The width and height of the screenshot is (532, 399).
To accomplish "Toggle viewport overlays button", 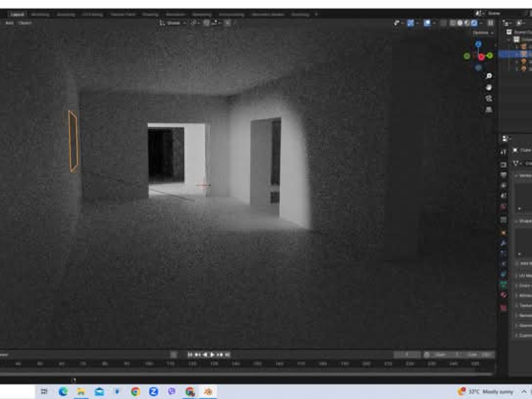I will 426,23.
